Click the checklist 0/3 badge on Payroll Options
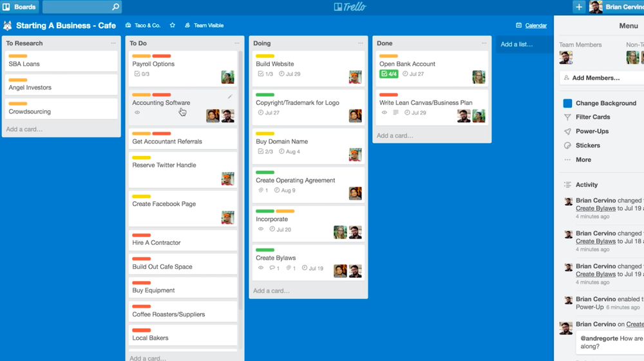The image size is (644, 361). click(x=142, y=74)
